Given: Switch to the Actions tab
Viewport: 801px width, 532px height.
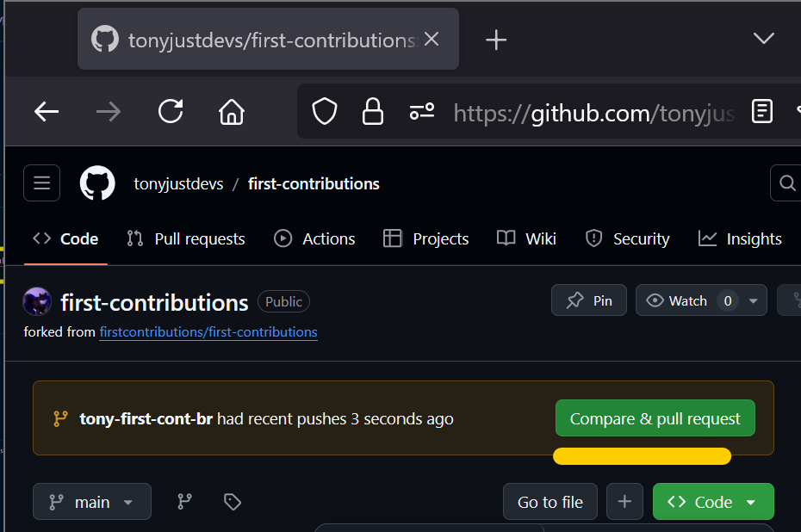Looking at the screenshot, I should (314, 238).
